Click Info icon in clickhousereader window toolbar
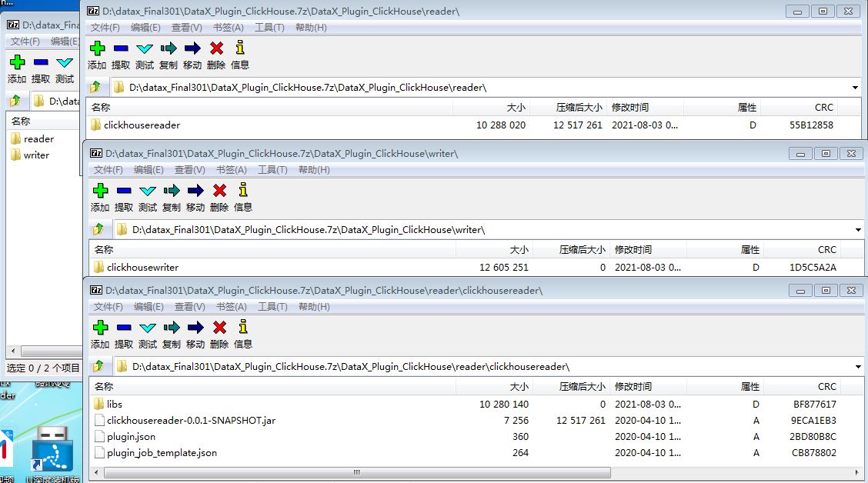 point(243,326)
